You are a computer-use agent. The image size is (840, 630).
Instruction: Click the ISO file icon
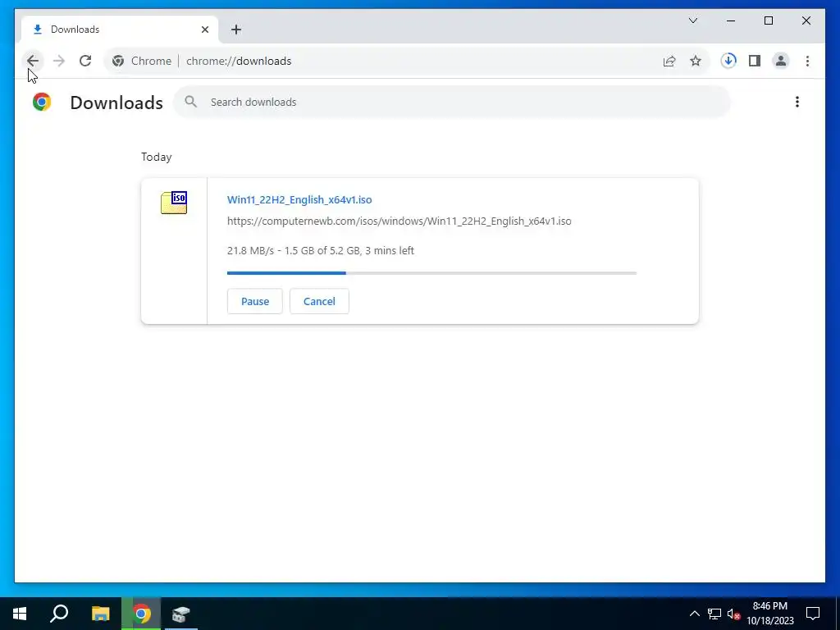tap(174, 203)
